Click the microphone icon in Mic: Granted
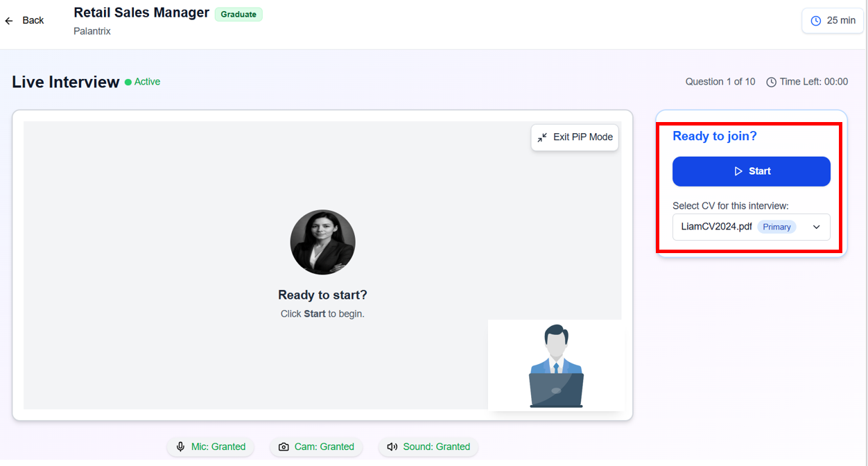This screenshot has width=868, height=466. pyautogui.click(x=181, y=447)
